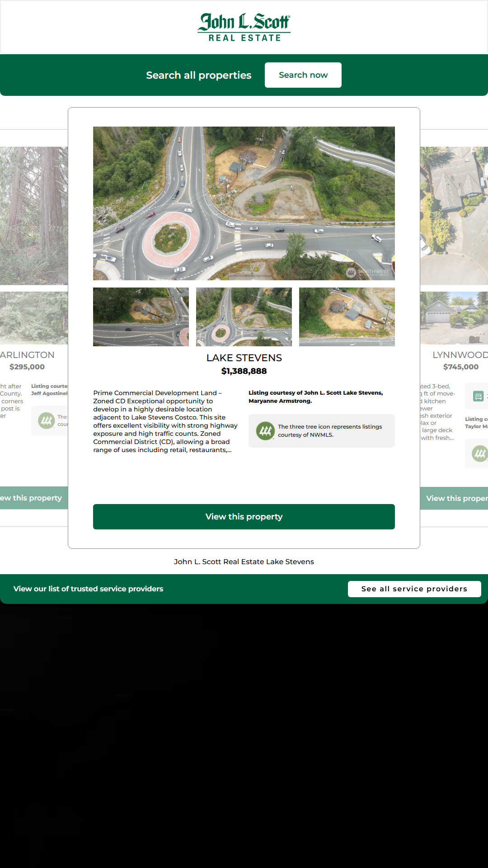Click the bed icon in Lynnwood card
The width and height of the screenshot is (488, 868).
click(478, 396)
